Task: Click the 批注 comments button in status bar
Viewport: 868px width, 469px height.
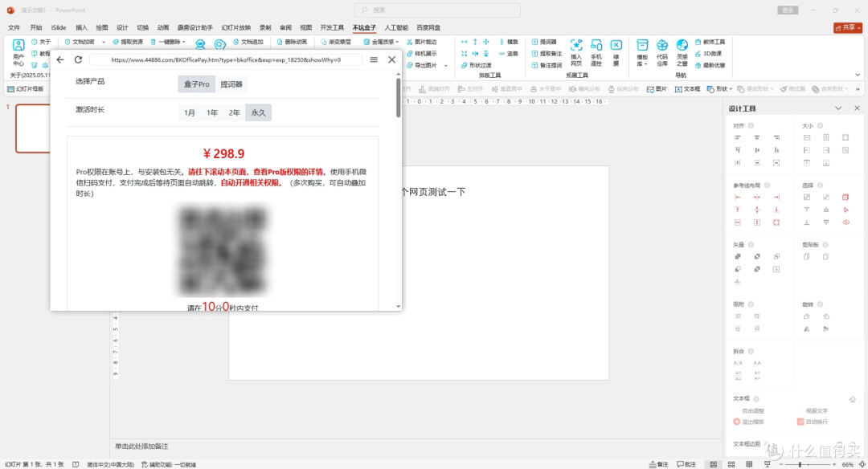Action: point(686,464)
